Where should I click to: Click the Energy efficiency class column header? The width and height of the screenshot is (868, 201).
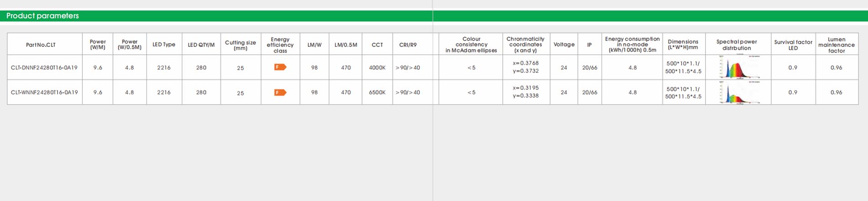pyautogui.click(x=280, y=45)
